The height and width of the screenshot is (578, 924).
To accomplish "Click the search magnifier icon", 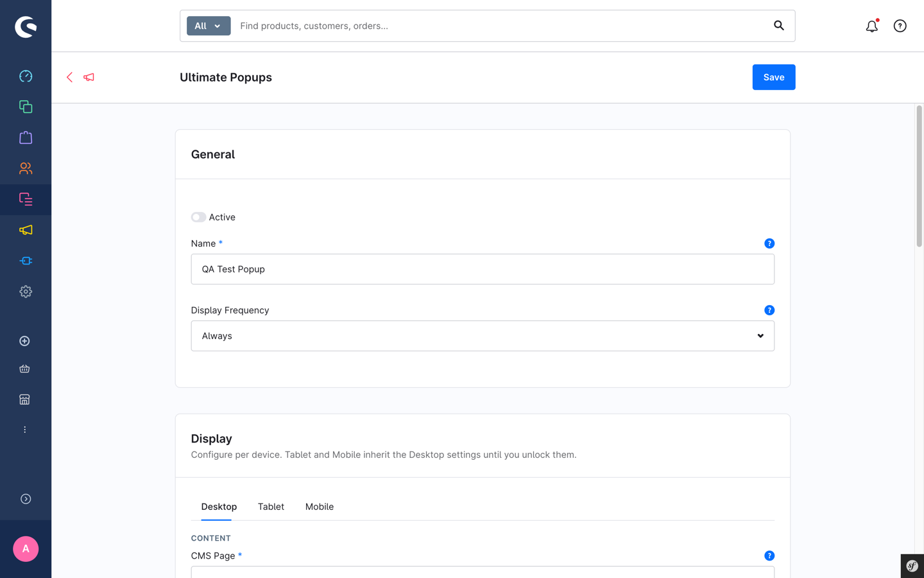I will point(779,26).
